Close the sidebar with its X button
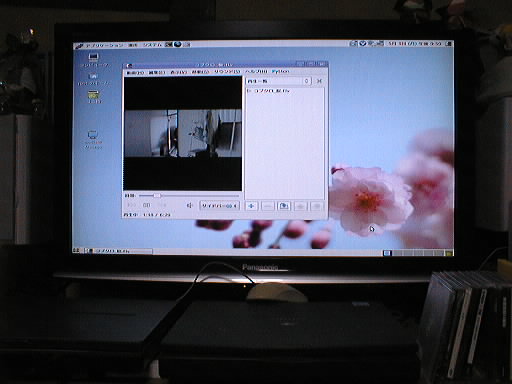 click(x=319, y=81)
